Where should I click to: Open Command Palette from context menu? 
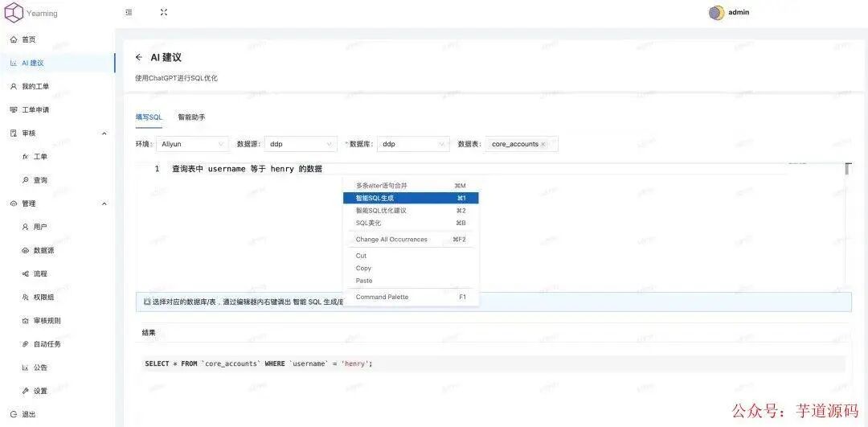coord(411,297)
